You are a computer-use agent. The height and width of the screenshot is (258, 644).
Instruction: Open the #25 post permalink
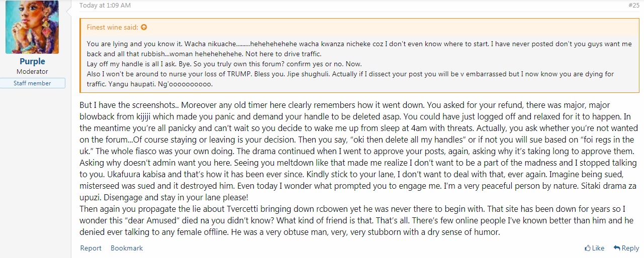pos(633,6)
